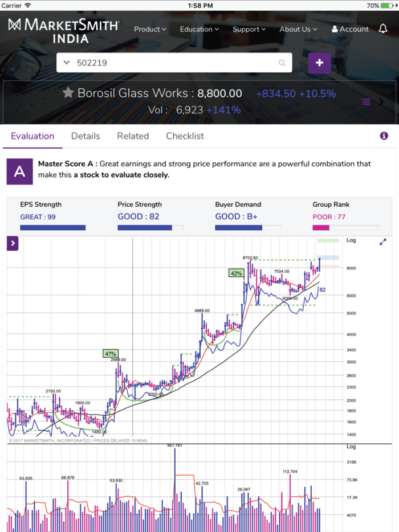399x532 pixels.
Task: Click the Account icon
Action: (x=349, y=28)
